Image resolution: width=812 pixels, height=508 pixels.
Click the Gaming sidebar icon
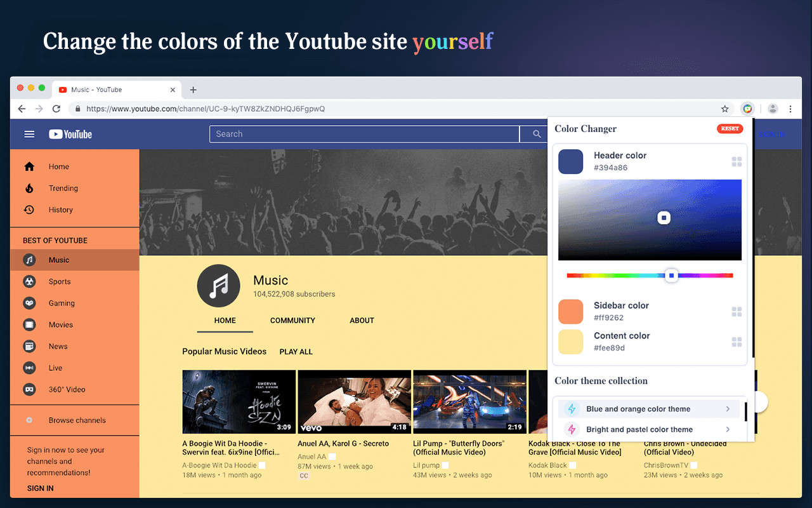[30, 303]
